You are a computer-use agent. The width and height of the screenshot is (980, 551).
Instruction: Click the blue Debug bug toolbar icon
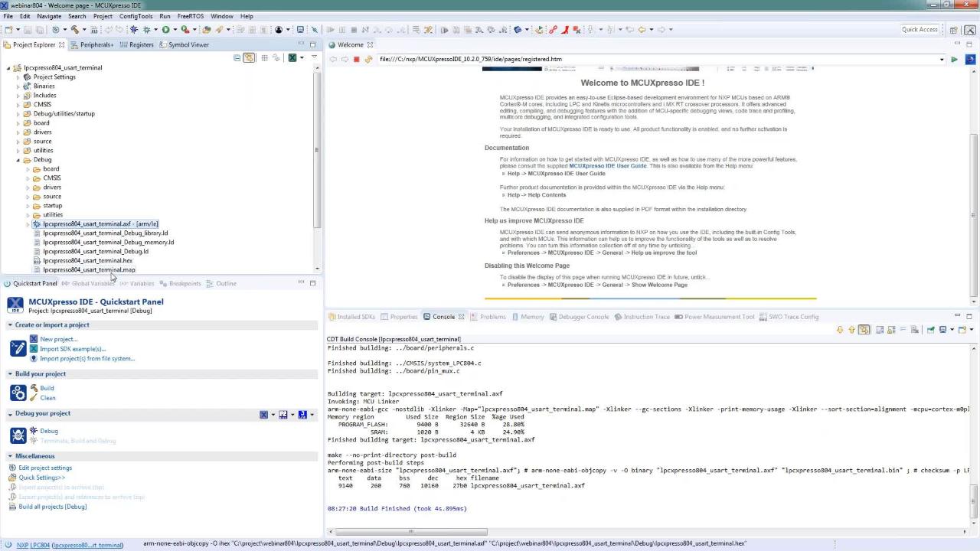pyautogui.click(x=134, y=30)
